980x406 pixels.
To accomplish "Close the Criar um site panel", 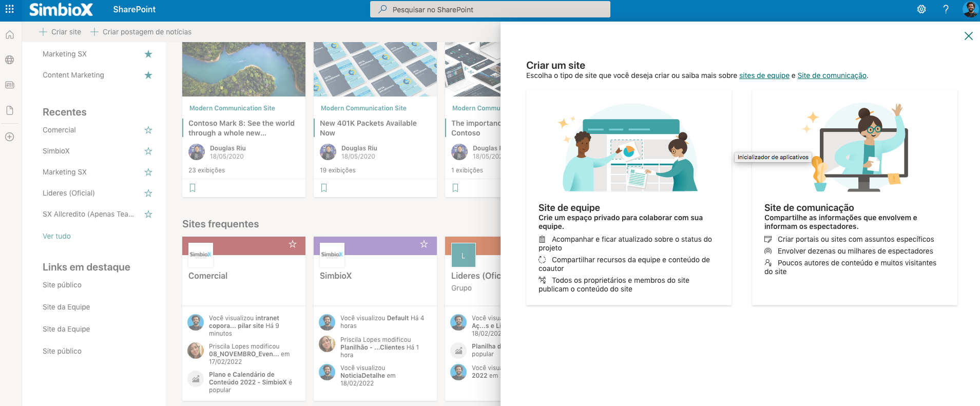I will (x=968, y=36).
